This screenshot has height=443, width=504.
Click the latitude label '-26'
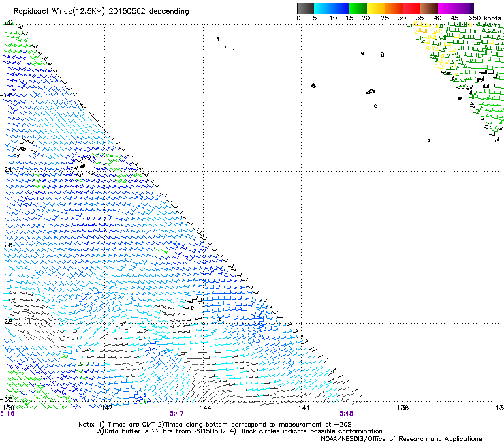coord(6,245)
